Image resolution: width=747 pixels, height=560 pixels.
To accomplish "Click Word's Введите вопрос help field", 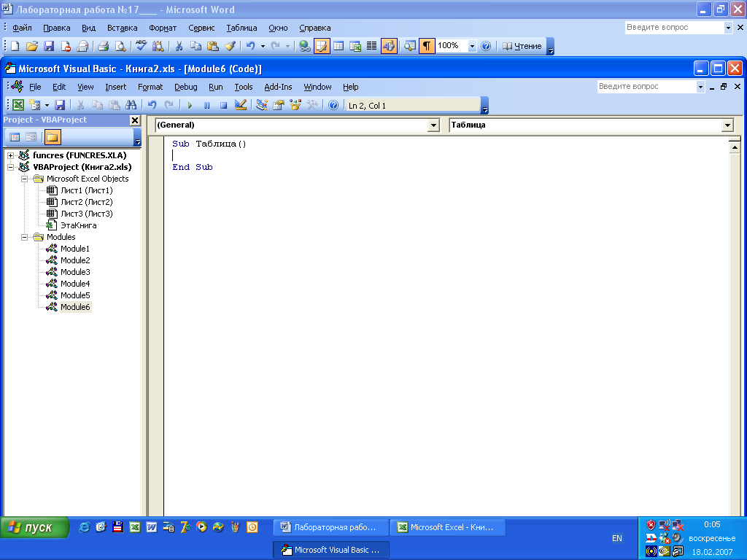I will (x=674, y=28).
